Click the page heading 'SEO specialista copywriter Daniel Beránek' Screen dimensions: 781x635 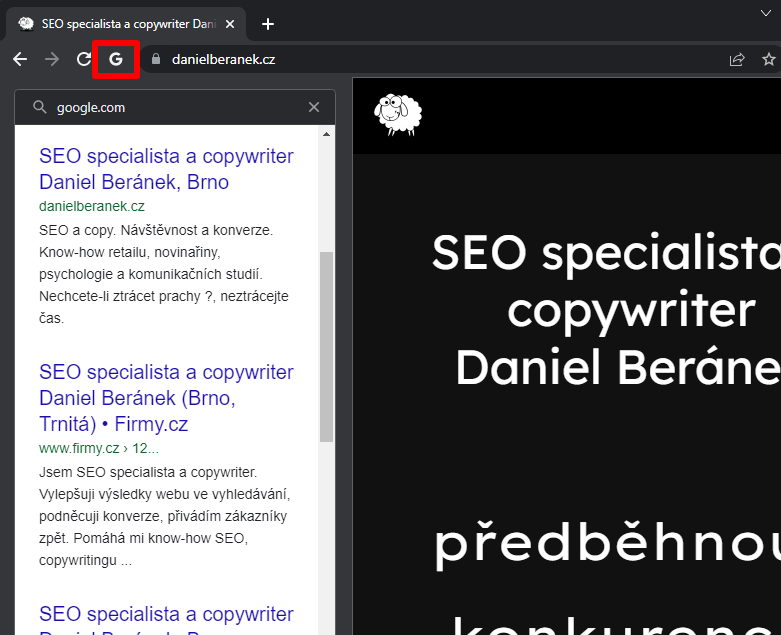(606, 310)
